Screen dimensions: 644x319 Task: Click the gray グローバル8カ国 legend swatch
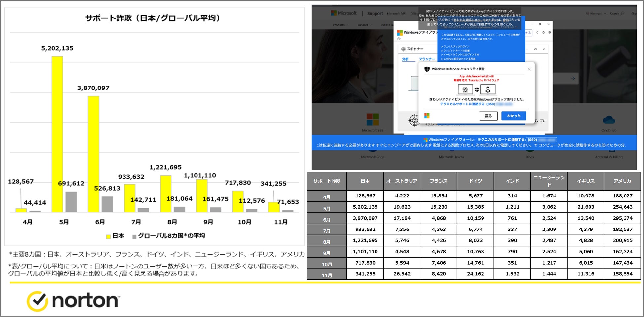pyautogui.click(x=134, y=236)
